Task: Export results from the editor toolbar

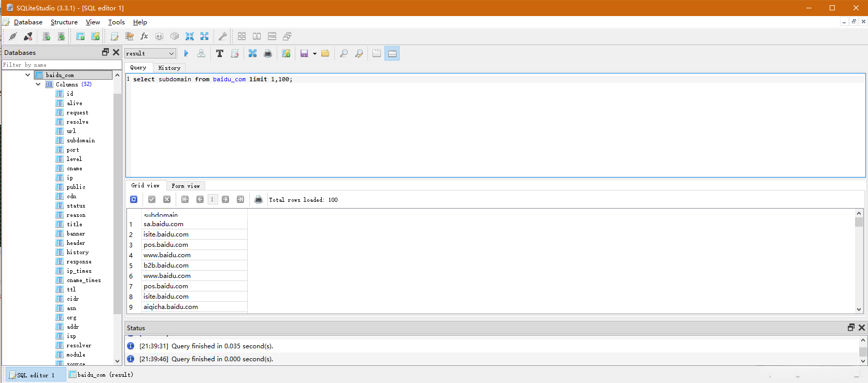Action: tap(253, 53)
